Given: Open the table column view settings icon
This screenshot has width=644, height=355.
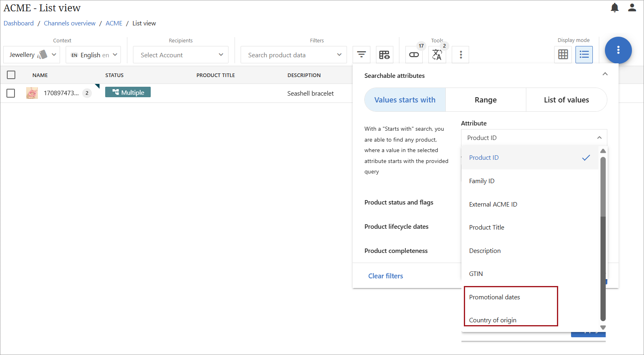Looking at the screenshot, I should (384, 54).
